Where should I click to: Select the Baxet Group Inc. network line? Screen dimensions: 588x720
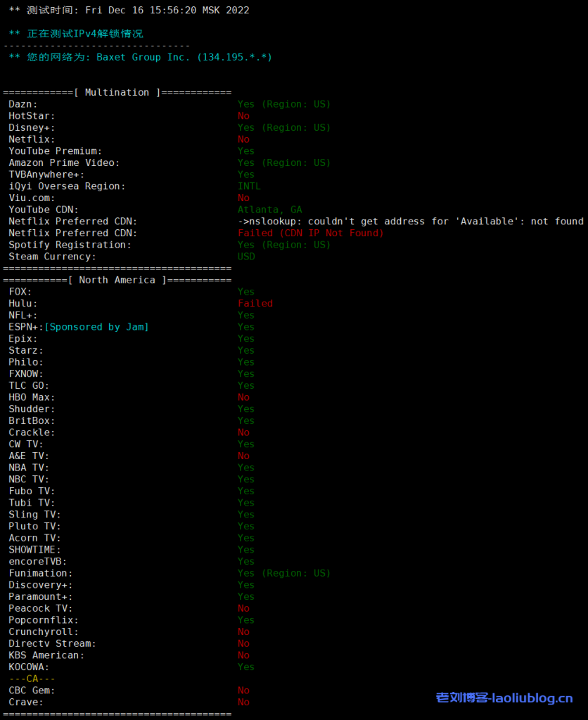[140, 57]
